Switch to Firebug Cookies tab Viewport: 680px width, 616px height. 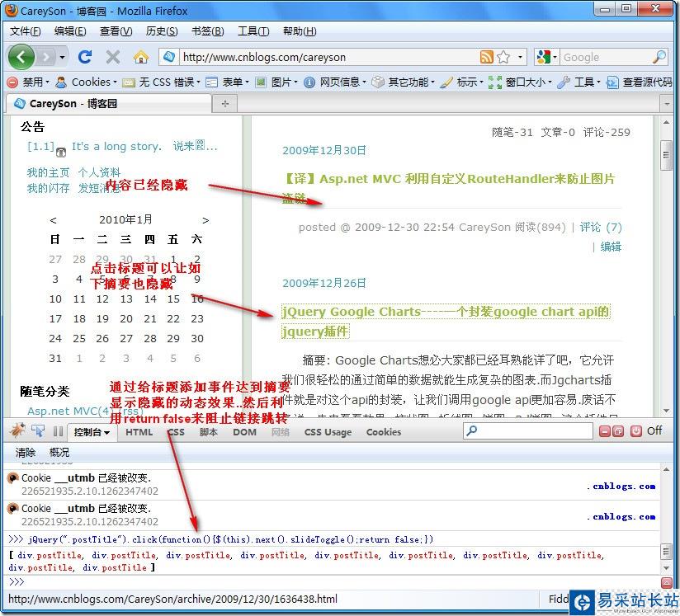[384, 432]
